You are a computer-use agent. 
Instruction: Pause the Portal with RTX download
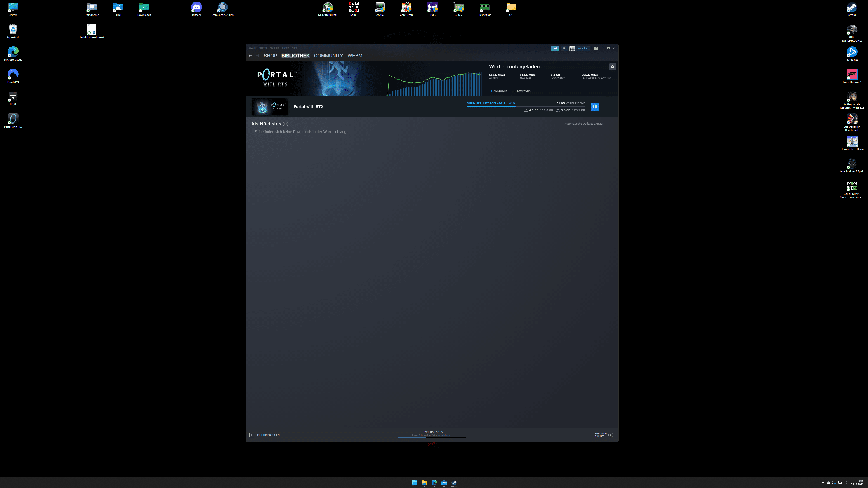595,106
